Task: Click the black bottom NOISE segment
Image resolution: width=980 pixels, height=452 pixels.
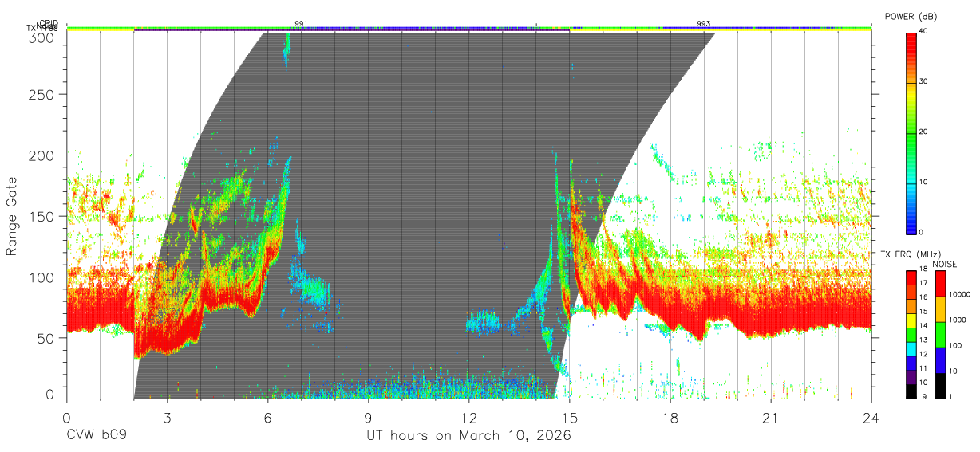Action: click(941, 385)
